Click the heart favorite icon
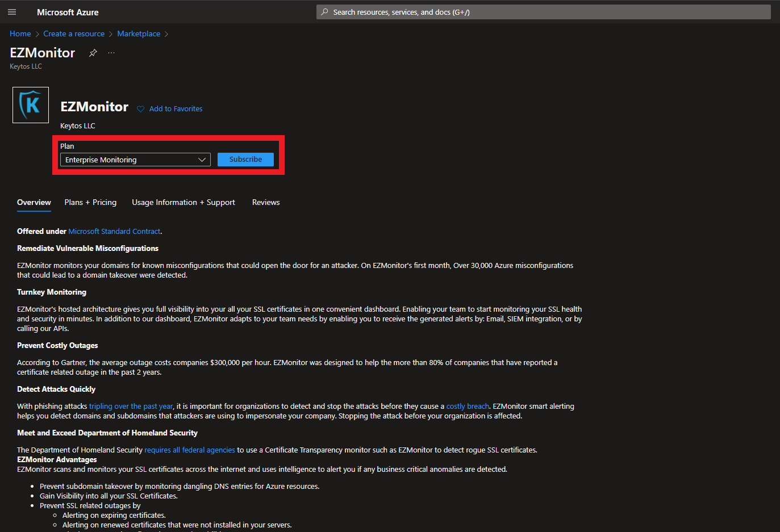The height and width of the screenshot is (532, 780). (x=141, y=109)
